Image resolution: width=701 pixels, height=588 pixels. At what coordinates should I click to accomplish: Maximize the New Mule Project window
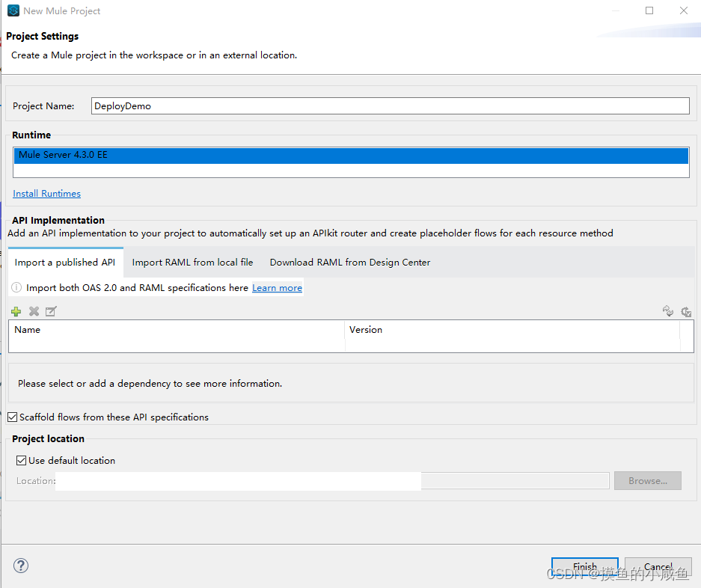coord(649,10)
